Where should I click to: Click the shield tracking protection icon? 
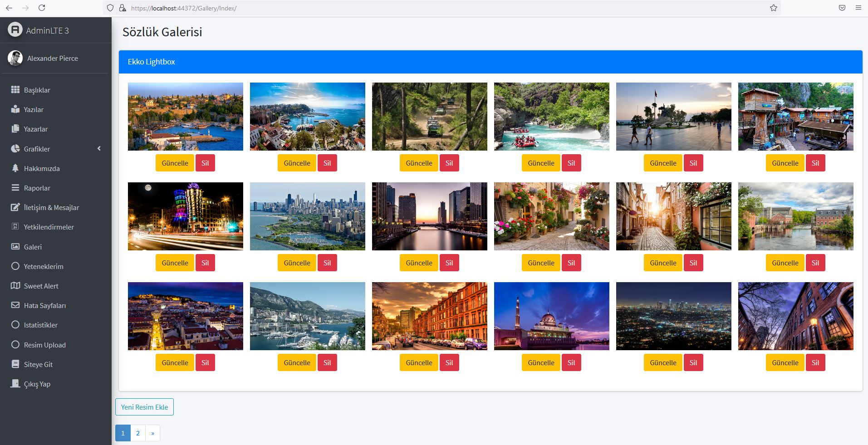click(110, 8)
